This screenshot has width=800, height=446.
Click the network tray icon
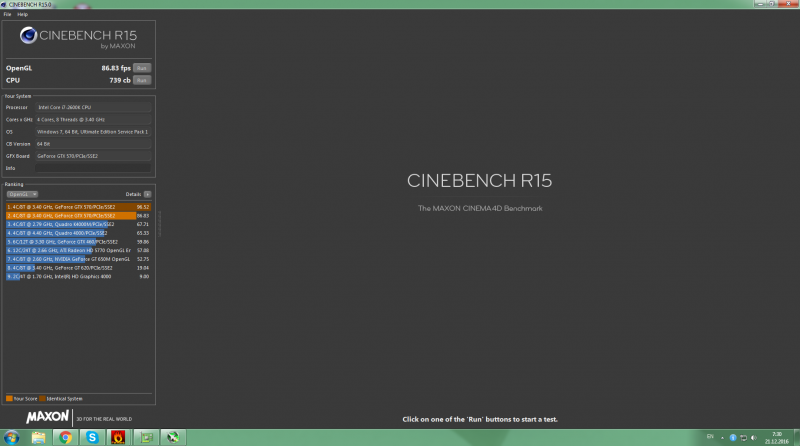point(742,437)
